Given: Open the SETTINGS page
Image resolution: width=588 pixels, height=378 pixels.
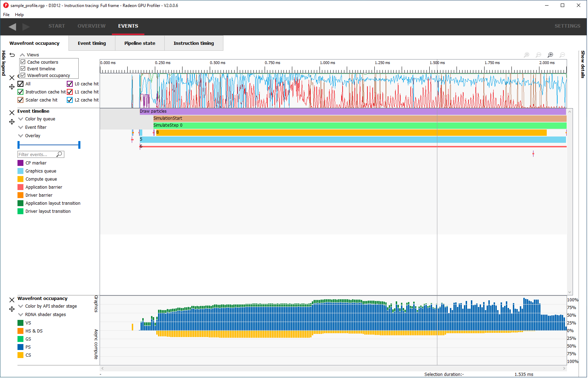Looking at the screenshot, I should tap(567, 26).
